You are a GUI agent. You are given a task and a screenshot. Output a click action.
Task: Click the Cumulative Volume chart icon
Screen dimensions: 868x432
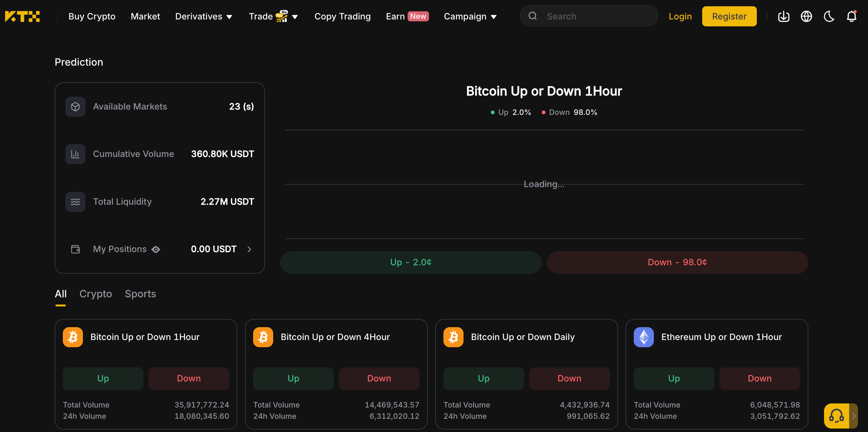[75, 154]
